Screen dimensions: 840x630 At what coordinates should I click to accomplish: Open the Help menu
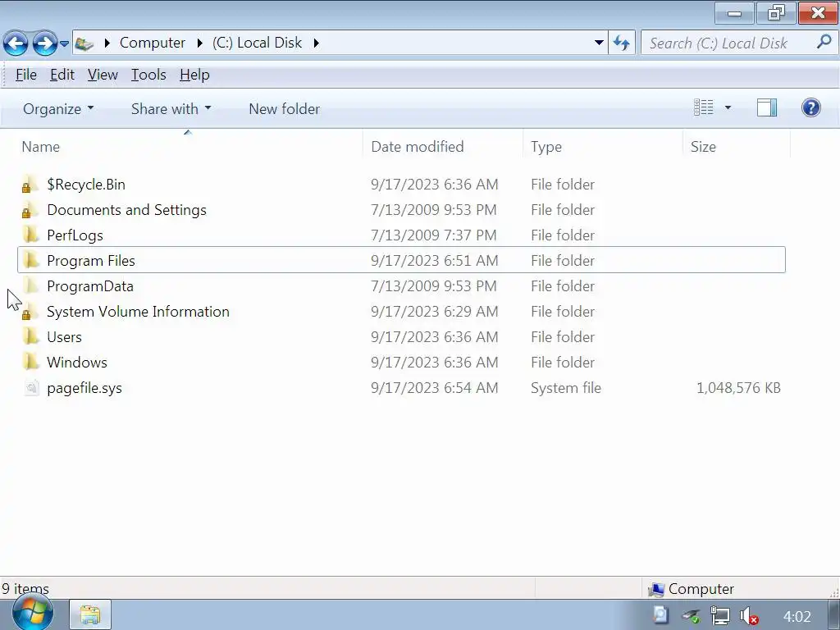pos(194,75)
